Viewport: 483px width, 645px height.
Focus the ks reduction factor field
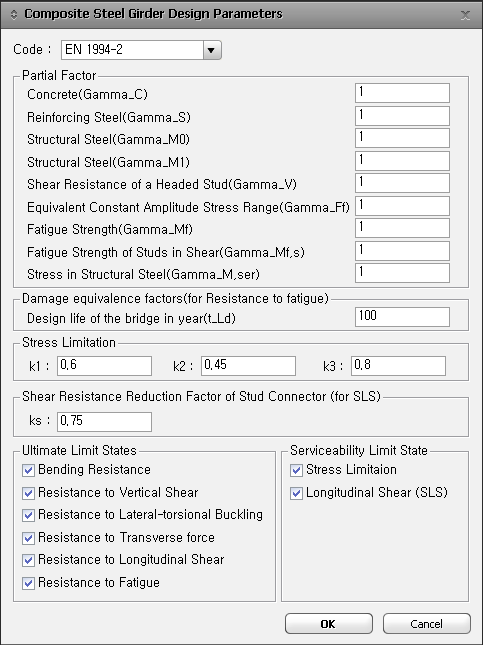tap(104, 422)
